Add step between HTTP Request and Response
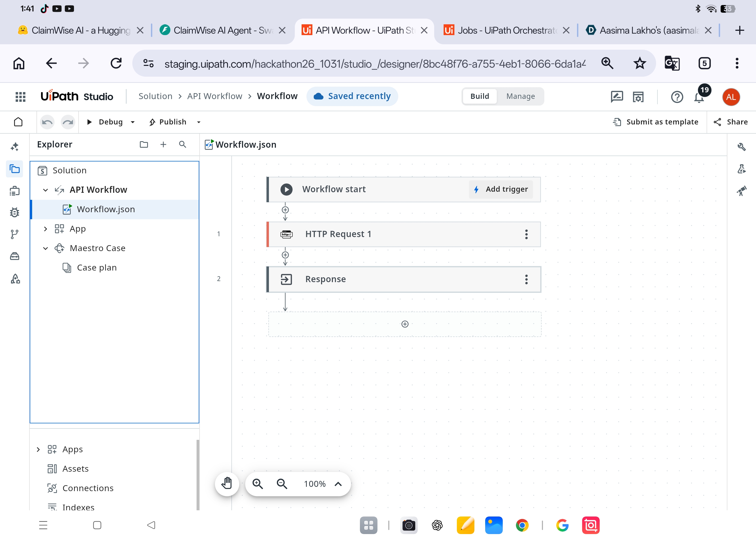This screenshot has width=756, height=540. [285, 255]
